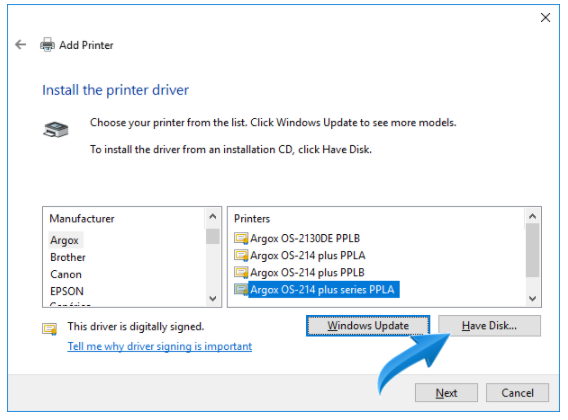Click the Printers list scroll down arrow
568x420 pixels.
point(532,299)
